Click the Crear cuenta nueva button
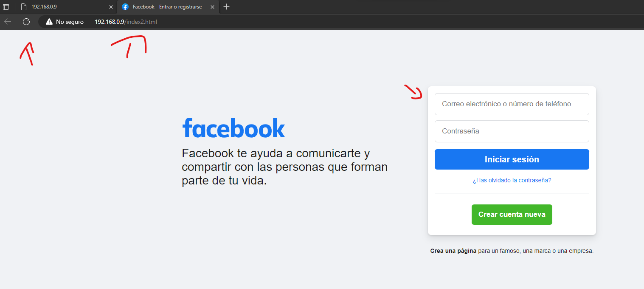Viewport: 644px width, 289px height. (x=512, y=215)
